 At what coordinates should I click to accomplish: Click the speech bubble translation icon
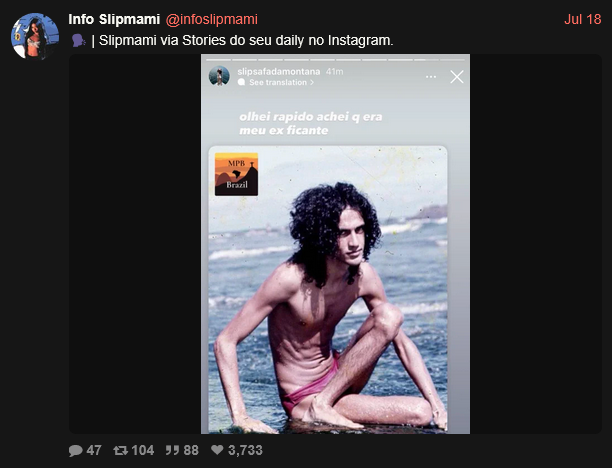[242, 82]
